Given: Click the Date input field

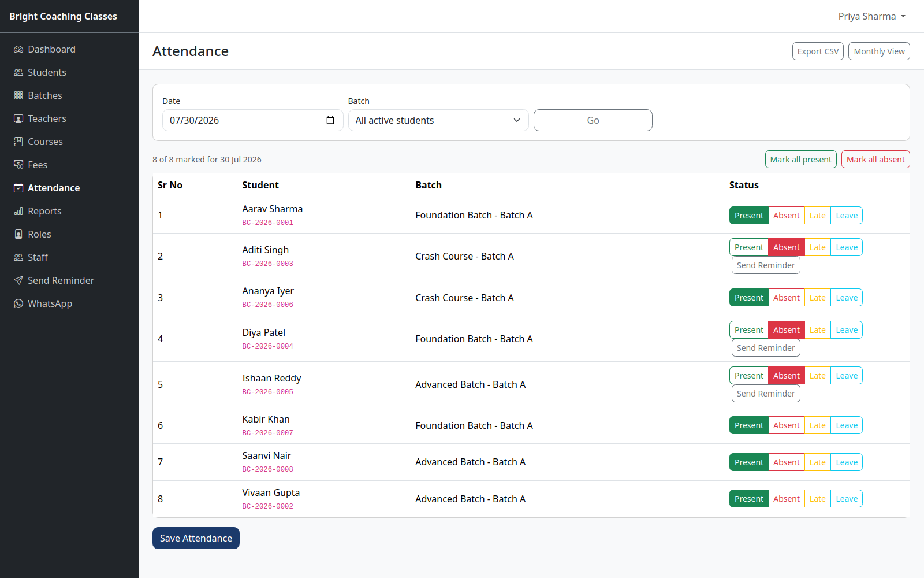Looking at the screenshot, I should [x=252, y=120].
